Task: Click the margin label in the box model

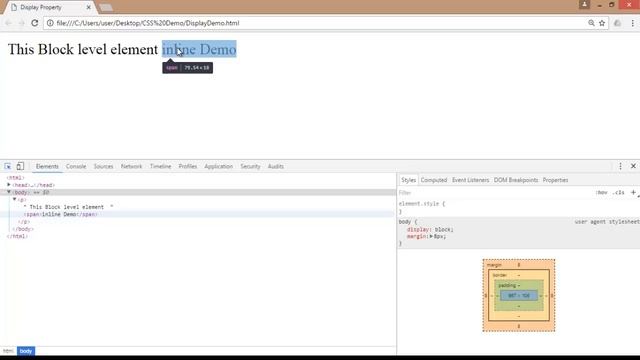Action: [494, 265]
